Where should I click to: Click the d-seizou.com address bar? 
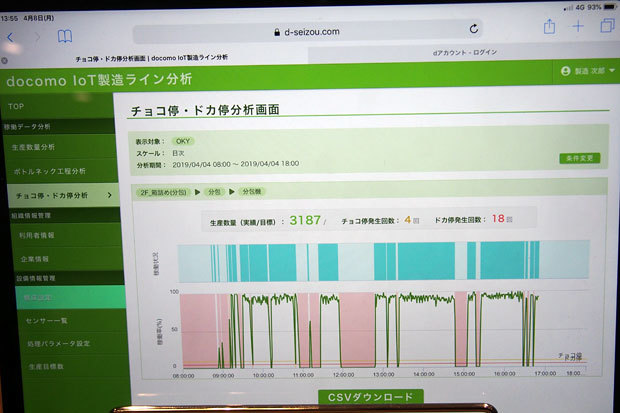[x=307, y=32]
